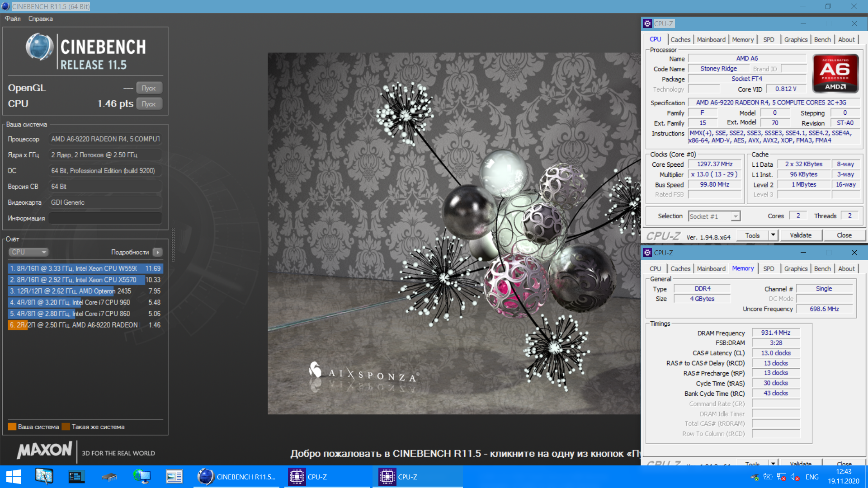This screenshot has width=868, height=488.
Task: Click the chip-shaped taskbar icon
Action: pyautogui.click(x=109, y=477)
